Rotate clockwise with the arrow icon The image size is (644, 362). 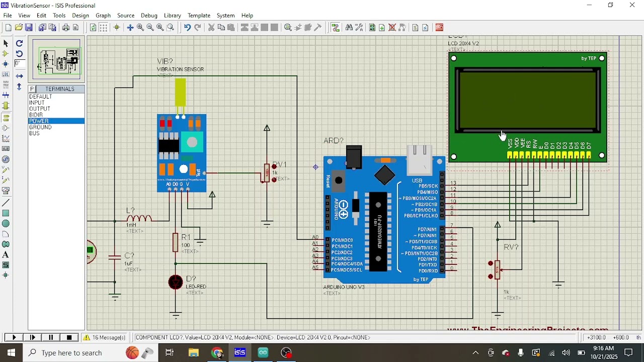(x=19, y=43)
